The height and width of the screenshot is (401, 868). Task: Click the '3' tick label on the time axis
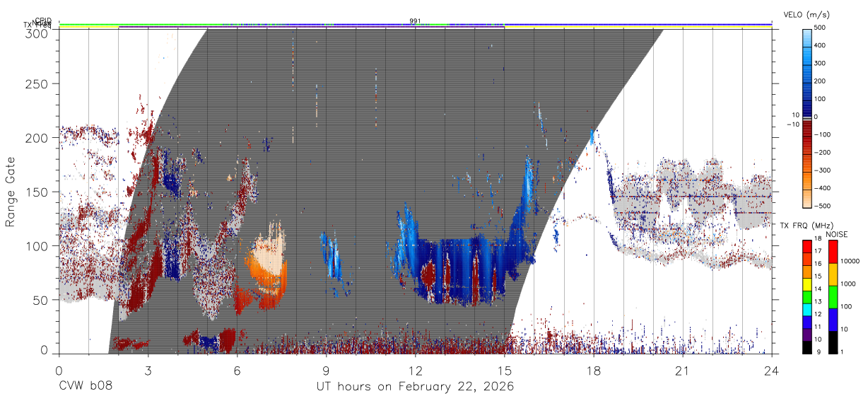[x=148, y=371]
